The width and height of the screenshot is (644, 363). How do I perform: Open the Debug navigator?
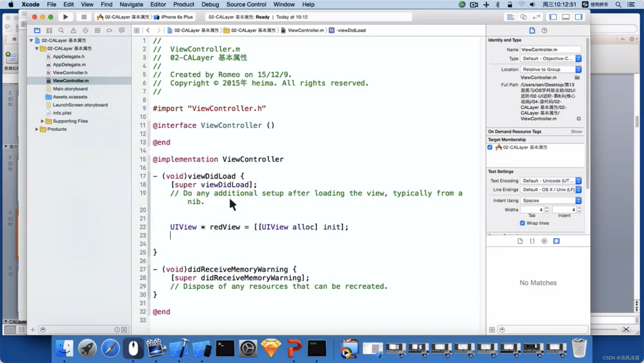97,30
